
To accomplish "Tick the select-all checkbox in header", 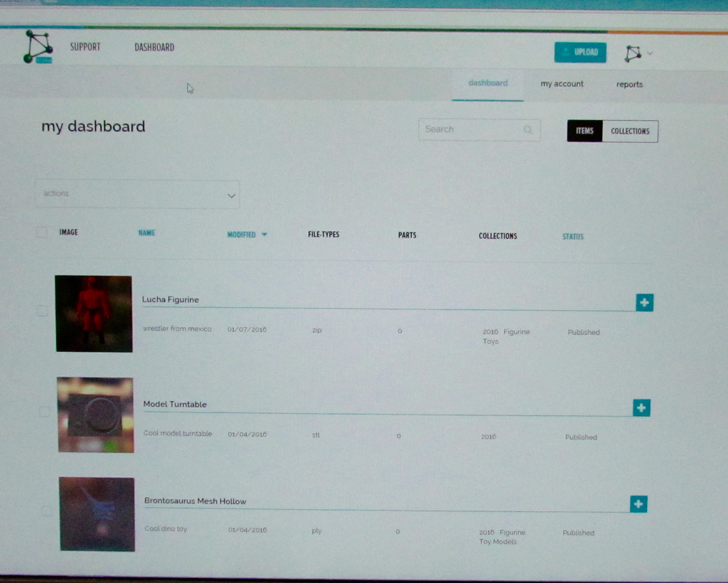I will tap(42, 232).
